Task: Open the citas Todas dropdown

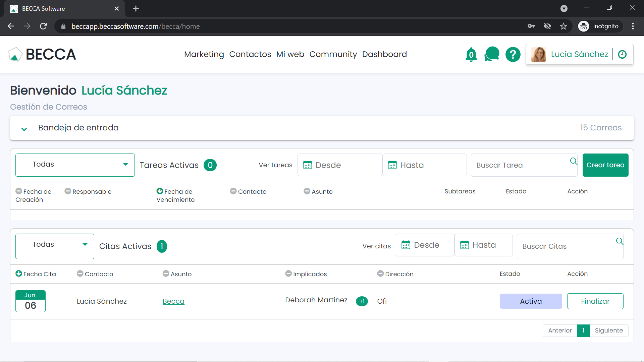Action: 55,246
